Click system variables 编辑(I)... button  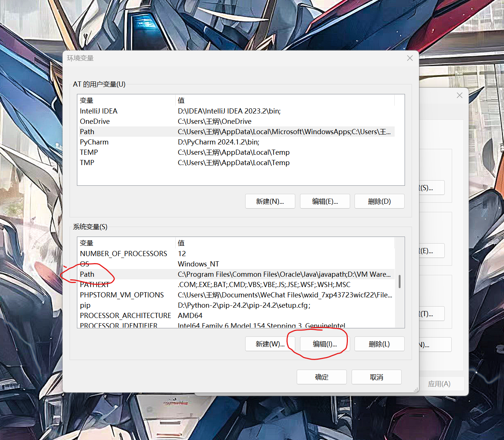325,344
